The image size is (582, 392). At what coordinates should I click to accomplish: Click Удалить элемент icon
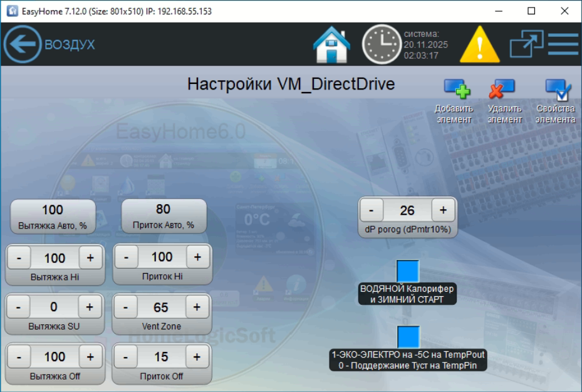pos(504,91)
